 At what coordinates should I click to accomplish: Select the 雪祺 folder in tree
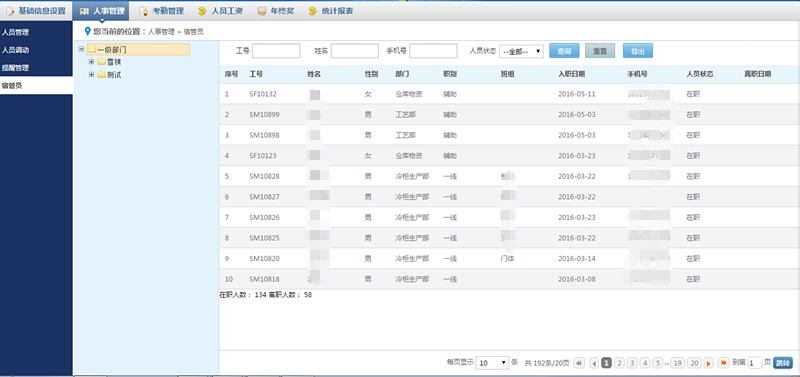point(110,62)
